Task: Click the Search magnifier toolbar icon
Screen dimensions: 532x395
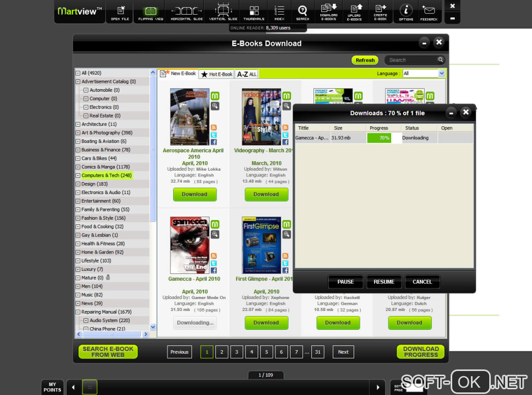Action: tap(303, 13)
